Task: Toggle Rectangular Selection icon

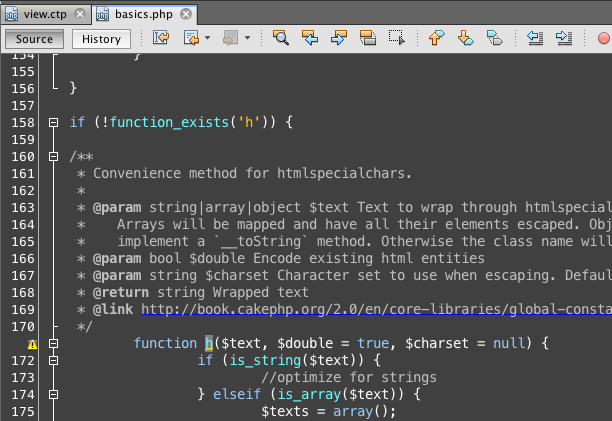Action: click(397, 38)
